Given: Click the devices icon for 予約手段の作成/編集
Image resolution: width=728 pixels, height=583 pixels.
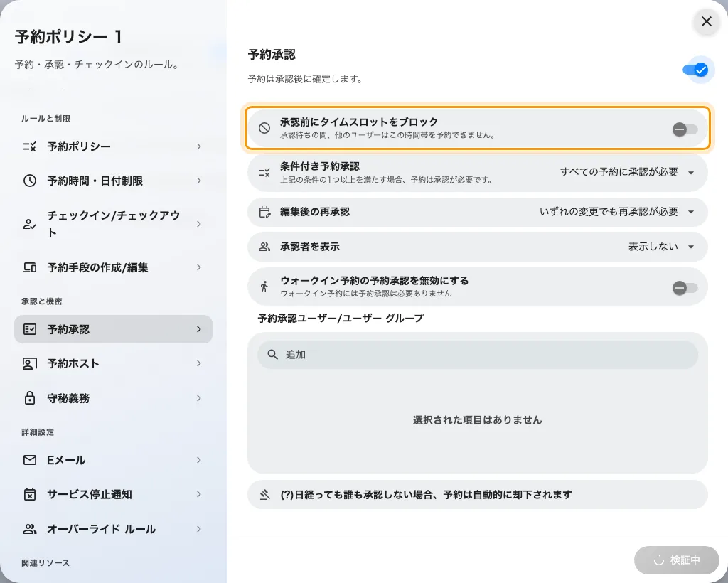Looking at the screenshot, I should 30,267.
